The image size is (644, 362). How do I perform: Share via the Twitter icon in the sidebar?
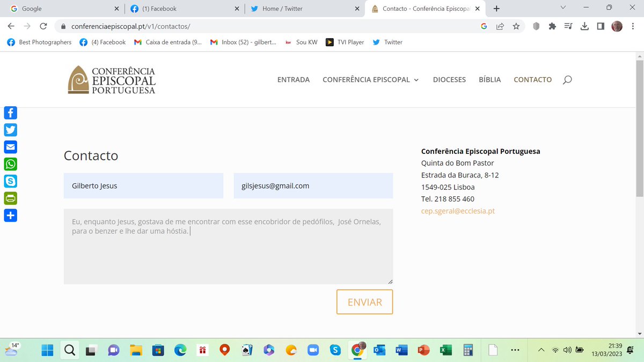coord(10,130)
